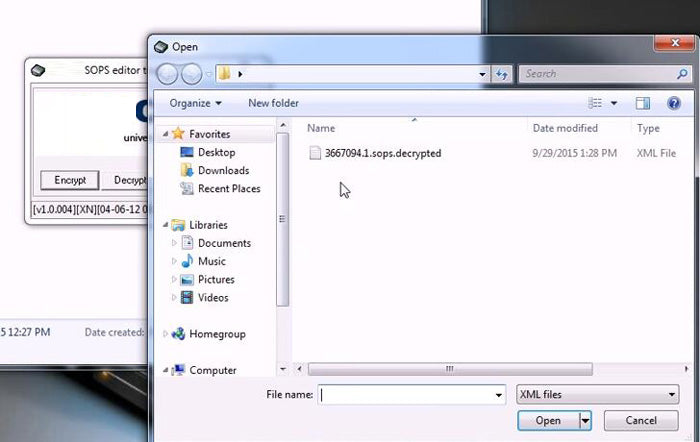Click the file list scroll right arrow
This screenshot has width=700, height=442.
point(686,369)
